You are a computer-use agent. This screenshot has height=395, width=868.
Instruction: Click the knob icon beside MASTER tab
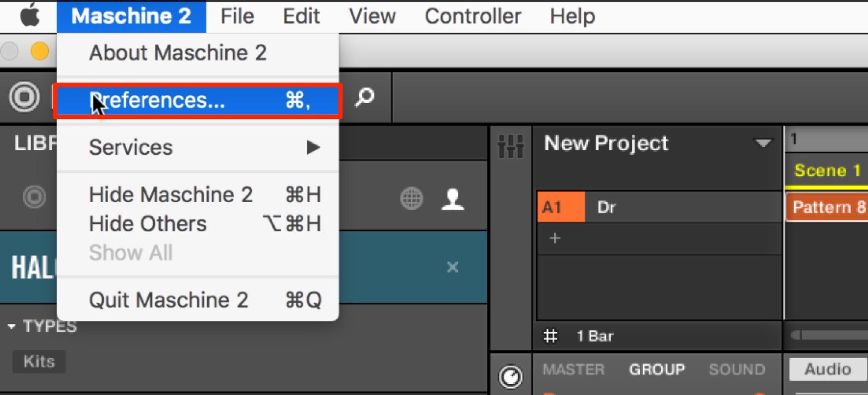click(x=510, y=376)
